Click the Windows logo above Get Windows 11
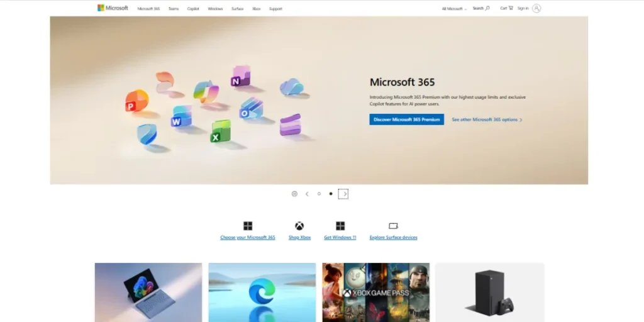Image resolution: width=644 pixels, height=322 pixels. [x=340, y=226]
